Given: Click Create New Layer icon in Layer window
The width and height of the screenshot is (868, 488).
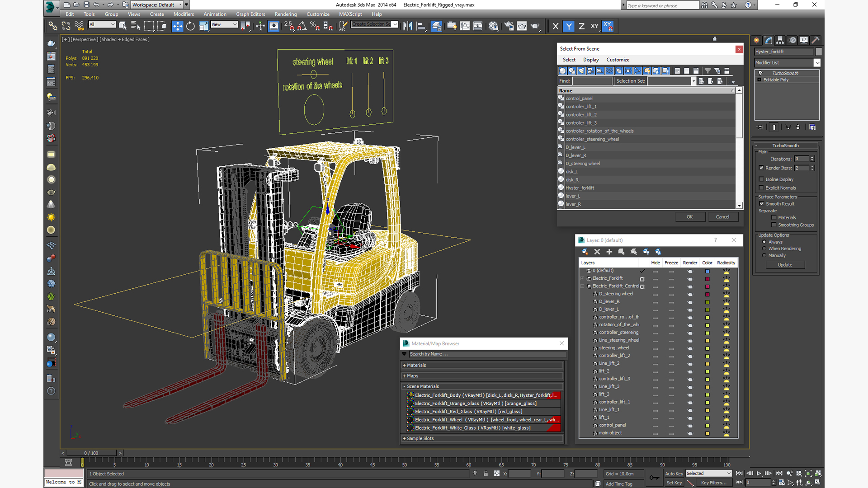Looking at the screenshot, I should [x=585, y=252].
